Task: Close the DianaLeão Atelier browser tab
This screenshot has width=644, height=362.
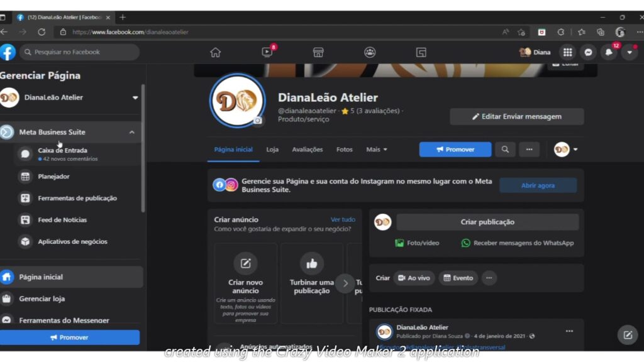Action: click(108, 17)
